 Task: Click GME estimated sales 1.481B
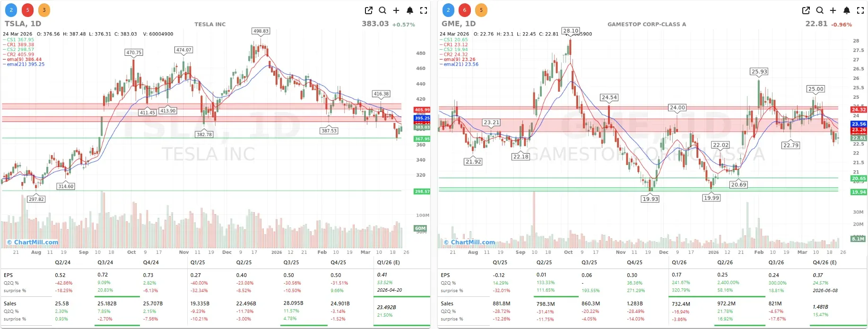820,307
